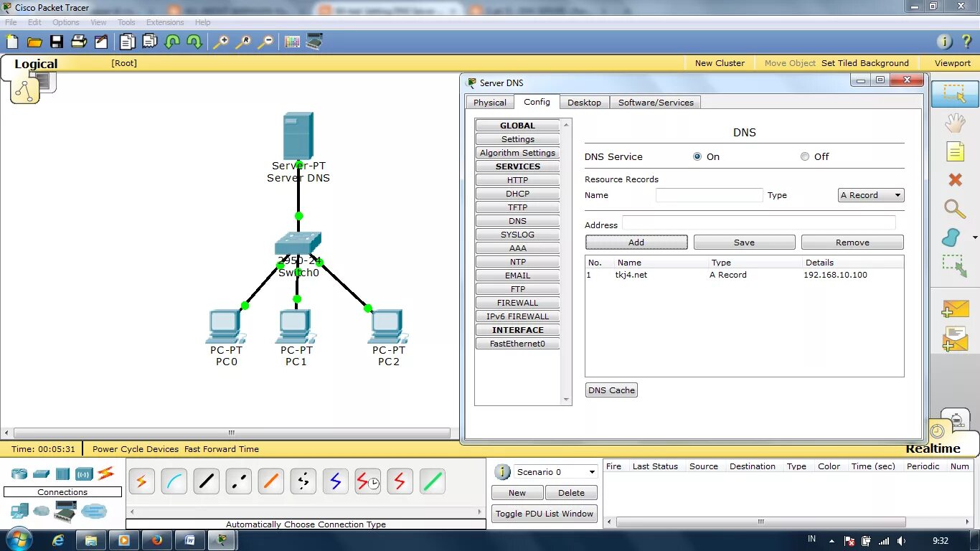The image size is (980, 551).
Task: Select the Add Simple PDU envelope tool
Action: (955, 308)
